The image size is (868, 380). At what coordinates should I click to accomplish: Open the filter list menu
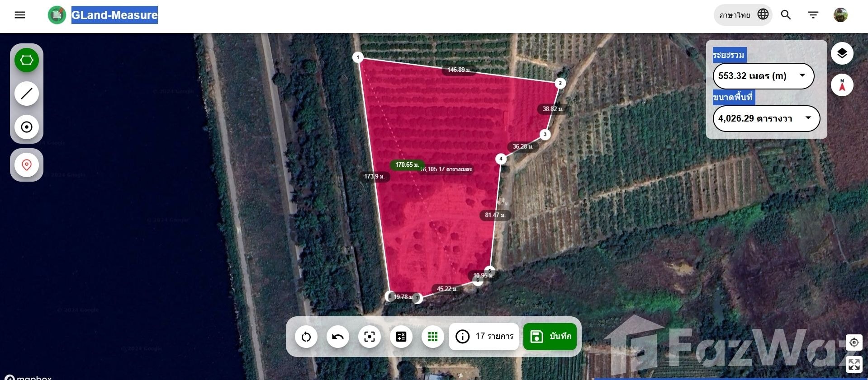(813, 15)
